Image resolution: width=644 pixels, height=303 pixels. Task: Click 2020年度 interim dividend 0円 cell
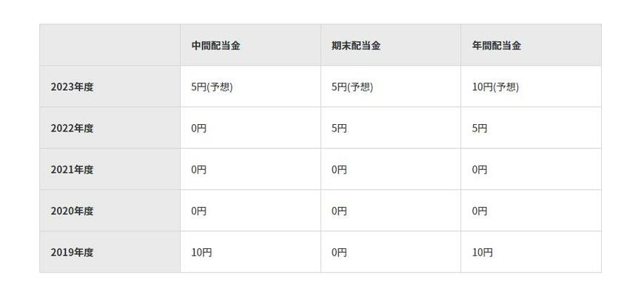(x=198, y=211)
